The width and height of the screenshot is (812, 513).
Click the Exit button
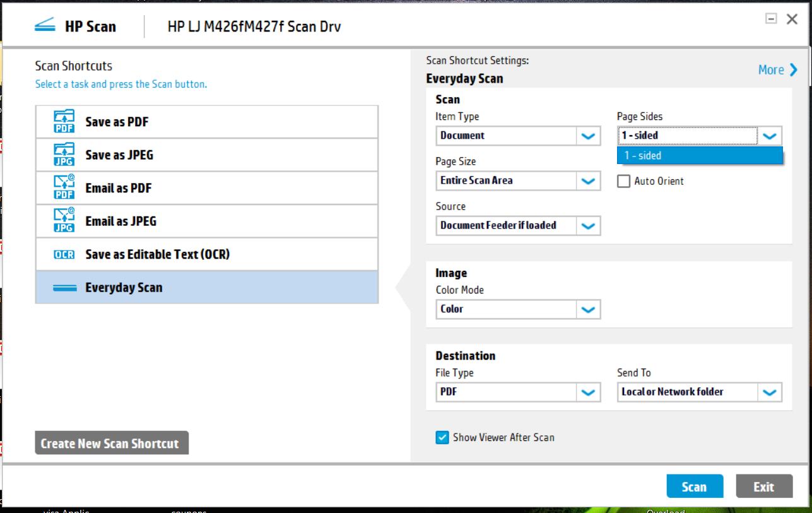click(x=764, y=486)
